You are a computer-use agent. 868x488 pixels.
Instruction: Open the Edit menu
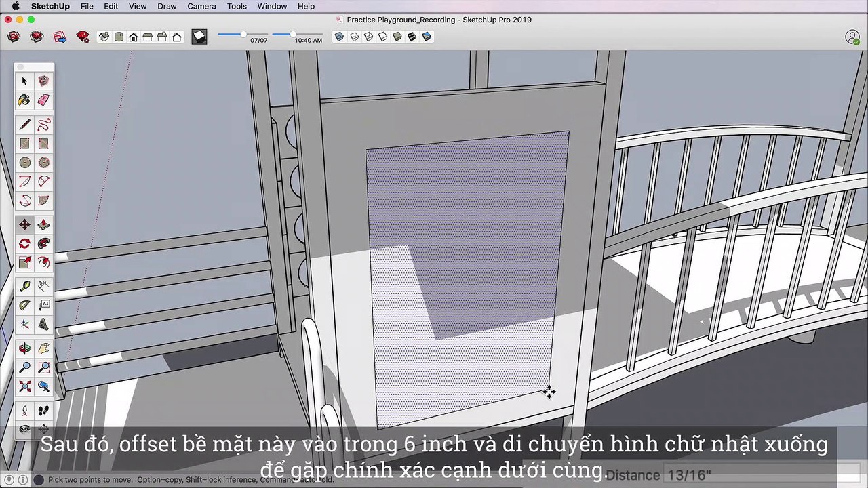coord(111,6)
